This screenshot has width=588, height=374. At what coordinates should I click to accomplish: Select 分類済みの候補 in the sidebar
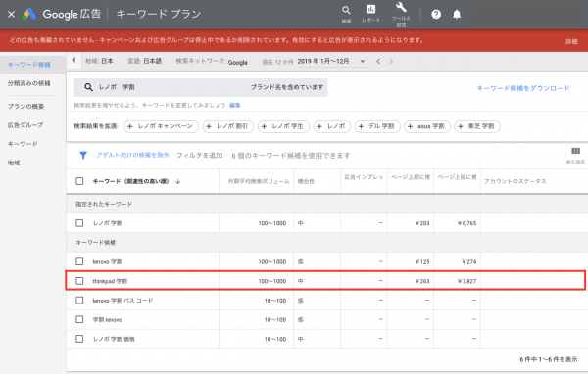coord(28,83)
